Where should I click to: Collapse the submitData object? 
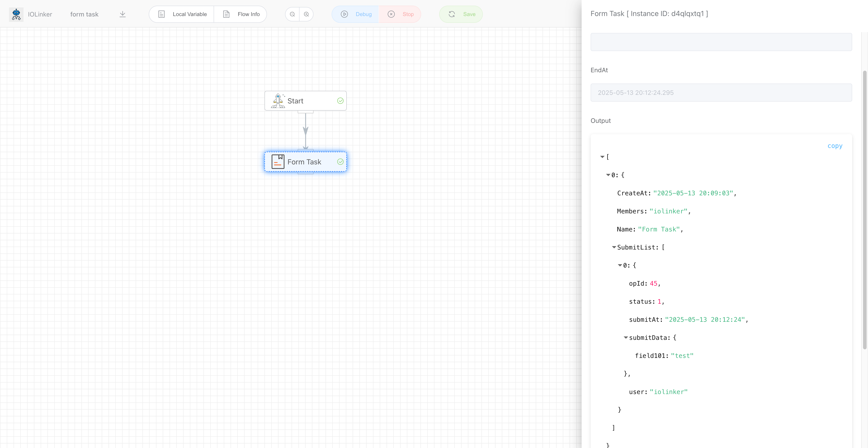tap(626, 338)
